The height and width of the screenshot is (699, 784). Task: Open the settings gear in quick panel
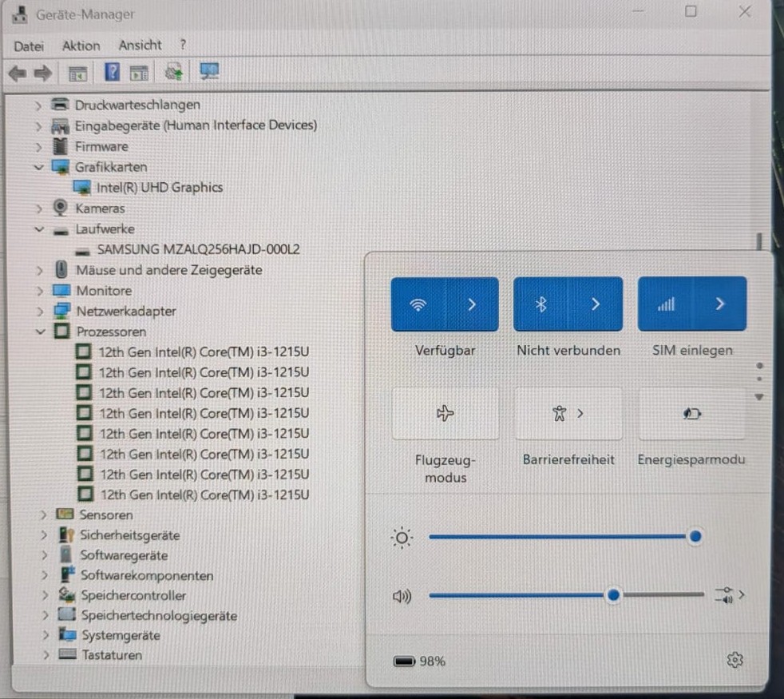[735, 660]
